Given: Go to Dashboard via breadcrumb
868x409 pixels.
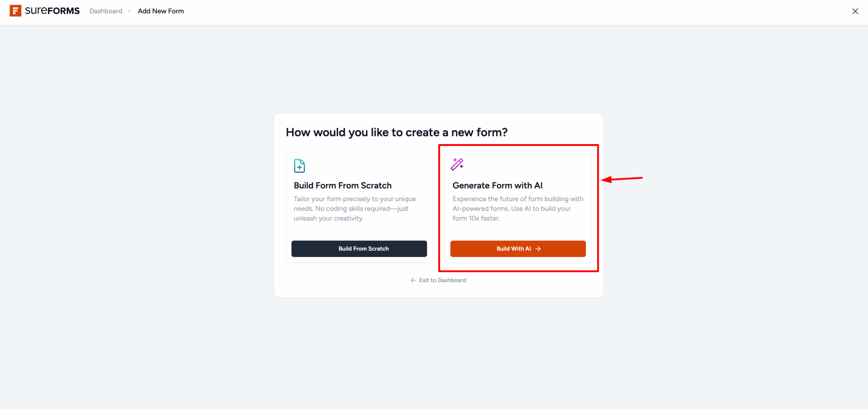Looking at the screenshot, I should tap(106, 11).
